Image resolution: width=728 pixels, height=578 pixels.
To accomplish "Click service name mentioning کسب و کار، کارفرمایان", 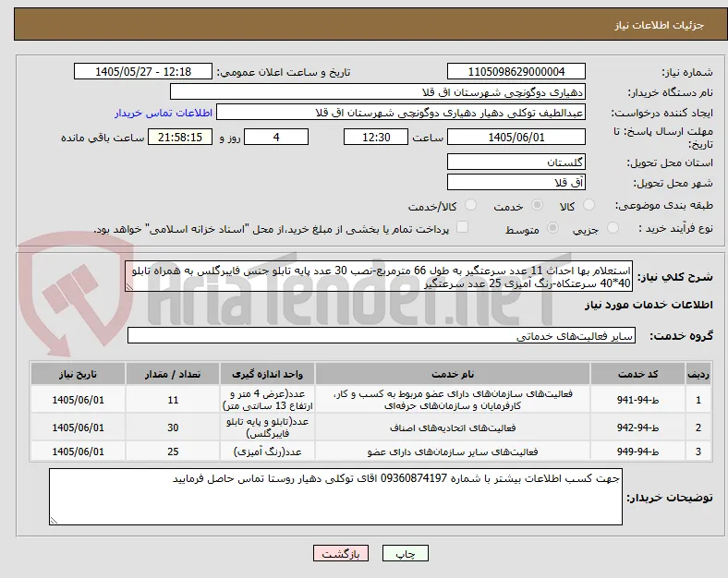I will [x=453, y=400].
